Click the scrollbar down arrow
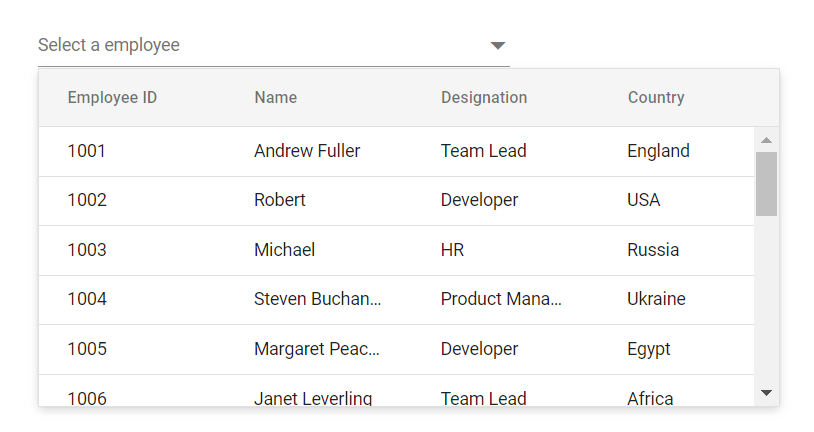This screenshot has height=432, width=814. tap(766, 393)
